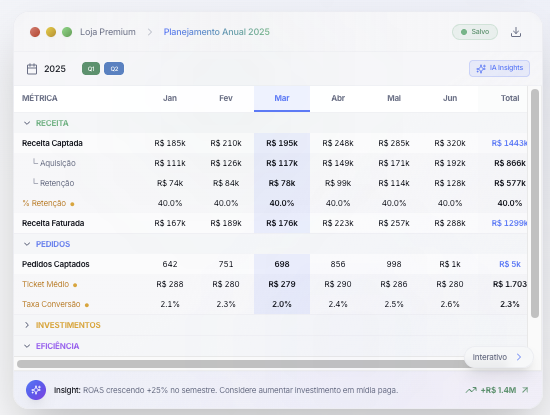This screenshot has height=415, width=550.
Task: Click the breadcrumb separator chevron icon
Action: coord(150,32)
